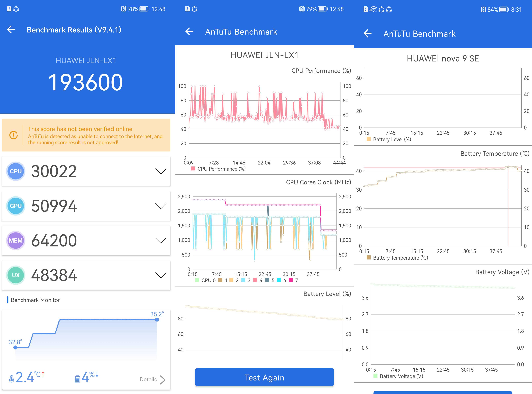Viewport: 532px width, 394px height.
Task: Tap the Test Again button
Action: coord(265,377)
